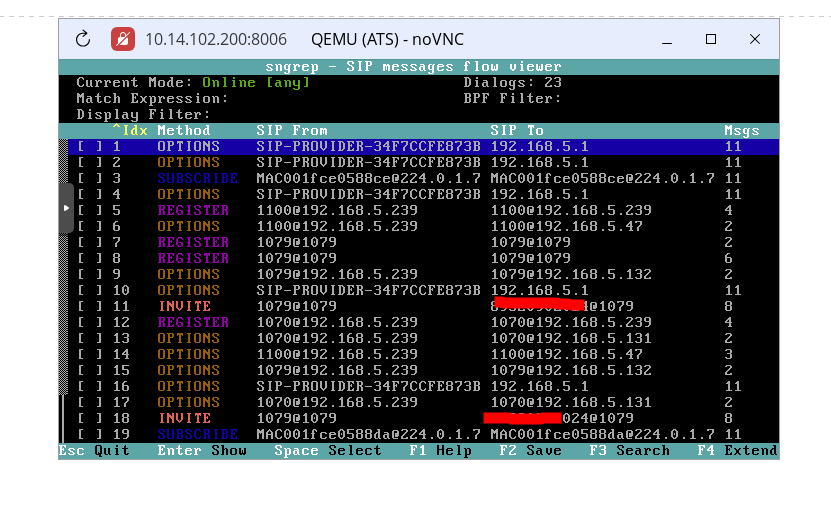
Task: Click F1 Help in the bottom bar
Action: coord(440,451)
